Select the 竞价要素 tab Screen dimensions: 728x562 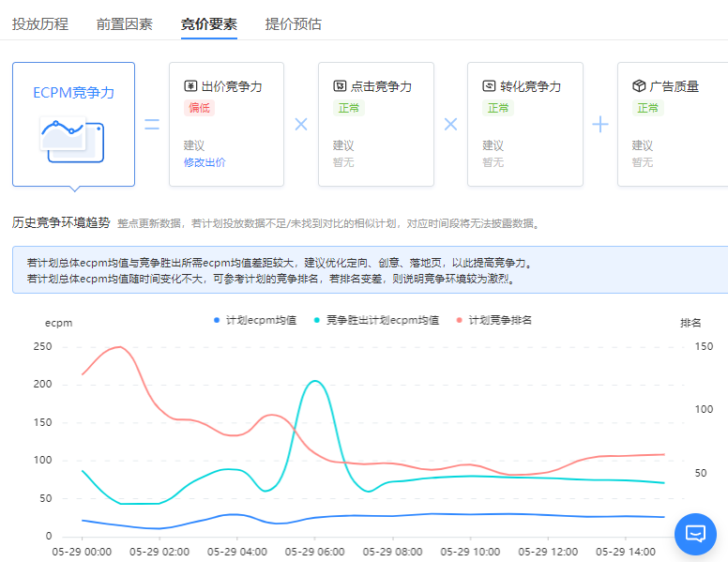(x=209, y=23)
